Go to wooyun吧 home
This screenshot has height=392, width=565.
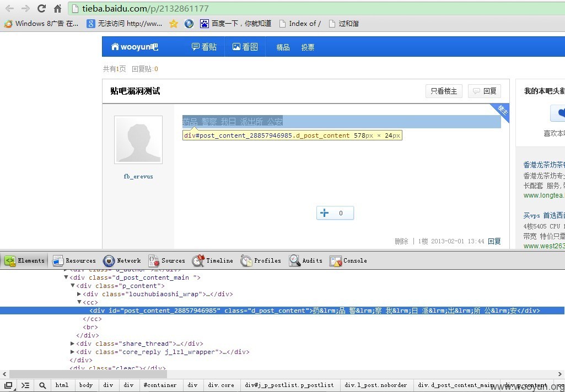[134, 47]
